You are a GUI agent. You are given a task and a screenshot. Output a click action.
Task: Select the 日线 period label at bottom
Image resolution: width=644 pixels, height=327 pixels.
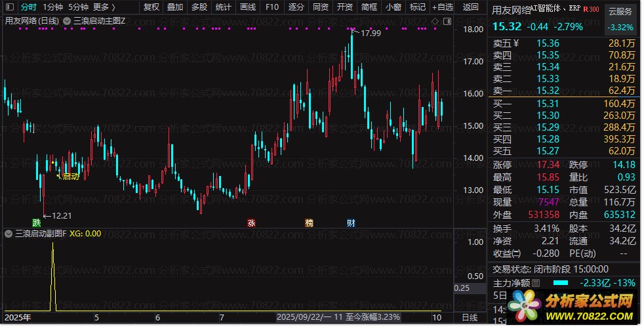pos(470,318)
